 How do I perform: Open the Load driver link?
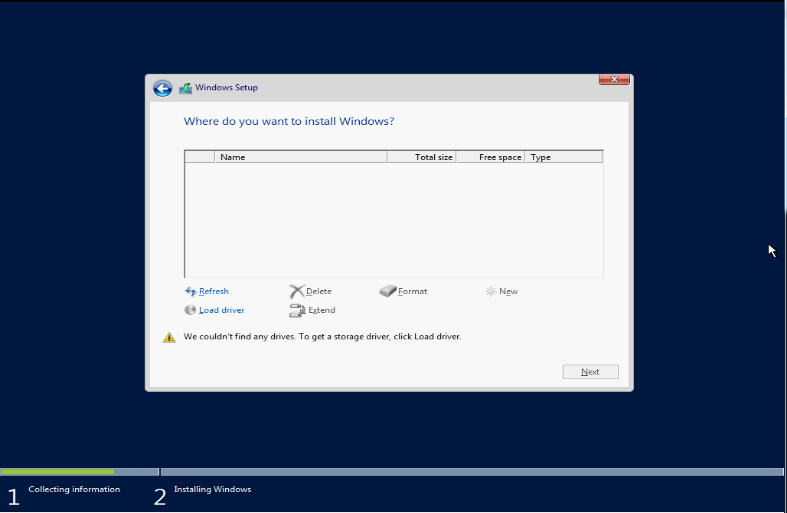(221, 310)
